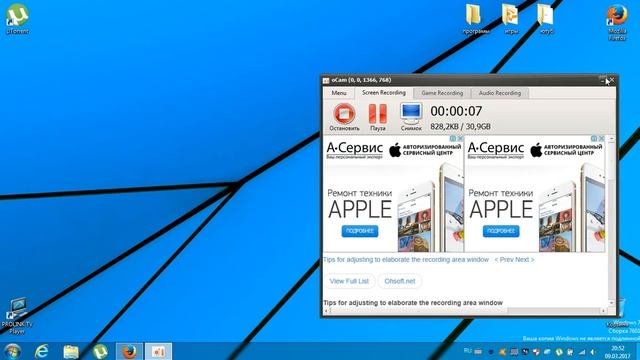Viewport: 640px width, 360px height.
Task: Open the taskbar clock showing 20:52
Action: (x=618, y=352)
